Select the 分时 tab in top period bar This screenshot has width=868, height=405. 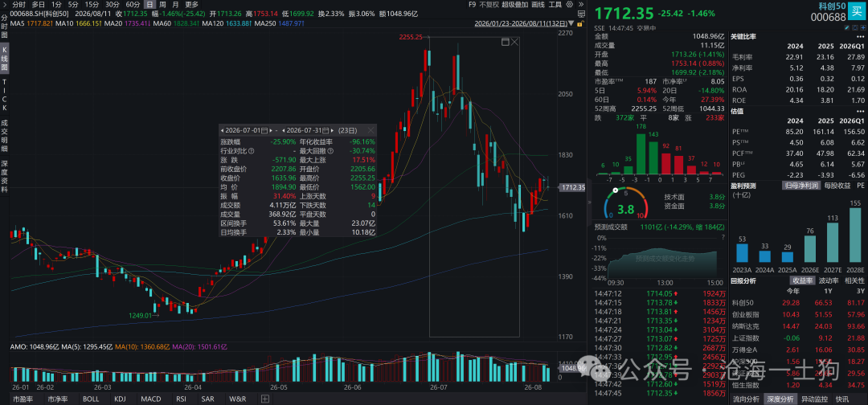point(18,5)
